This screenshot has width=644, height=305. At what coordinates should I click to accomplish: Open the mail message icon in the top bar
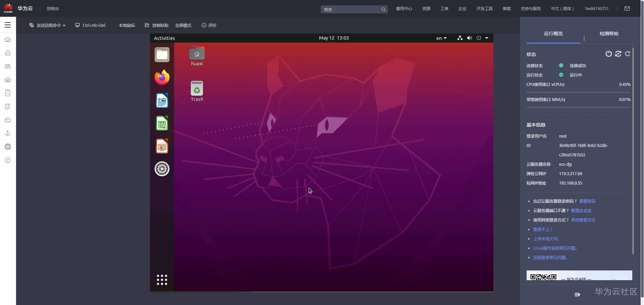(x=627, y=8)
